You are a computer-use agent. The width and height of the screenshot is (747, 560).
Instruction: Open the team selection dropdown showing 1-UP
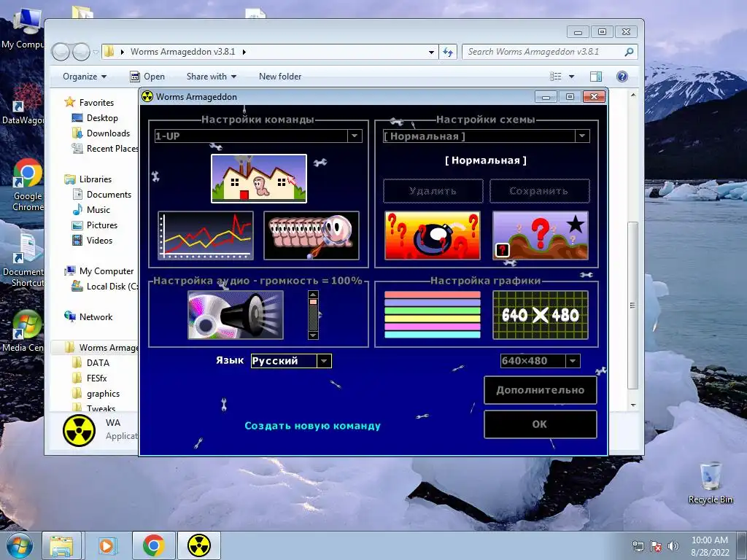click(258, 136)
